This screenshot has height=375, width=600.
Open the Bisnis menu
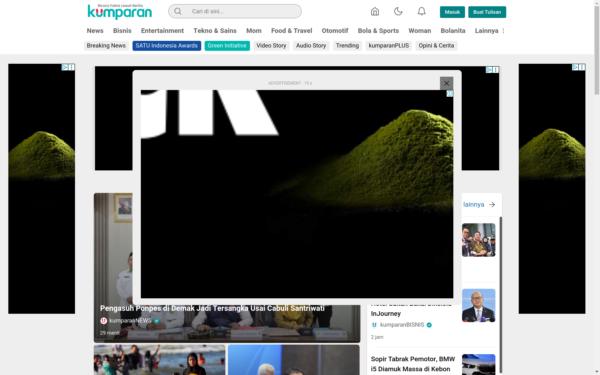[x=122, y=31]
